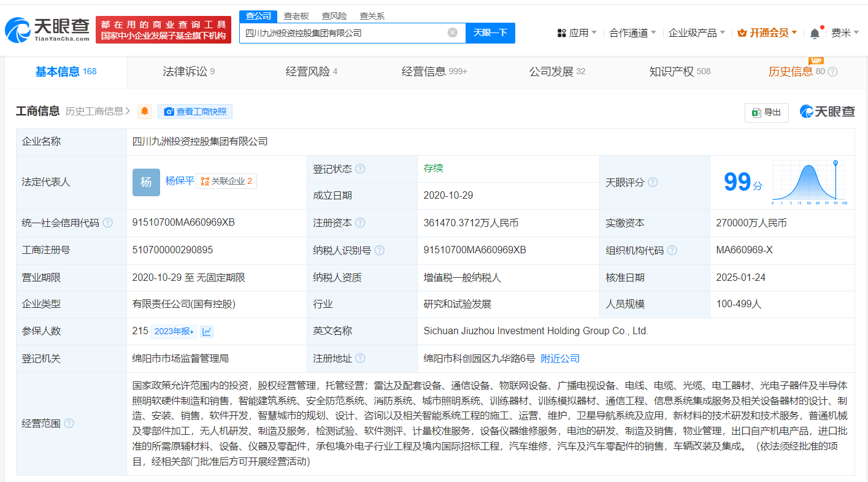Click 查看工商快照 button
The image size is (868, 482).
point(195,112)
